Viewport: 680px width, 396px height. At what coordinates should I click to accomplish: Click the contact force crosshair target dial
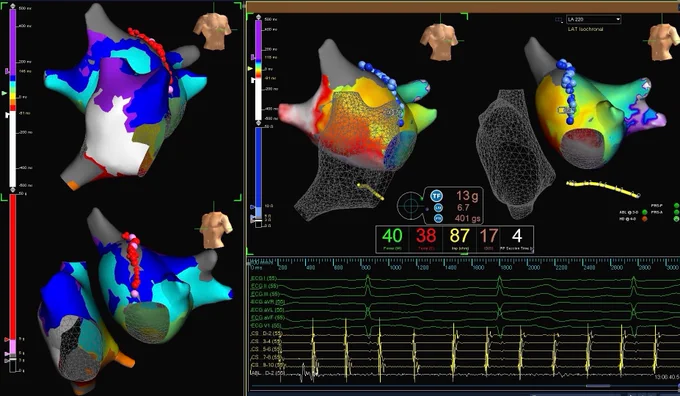[410, 206]
